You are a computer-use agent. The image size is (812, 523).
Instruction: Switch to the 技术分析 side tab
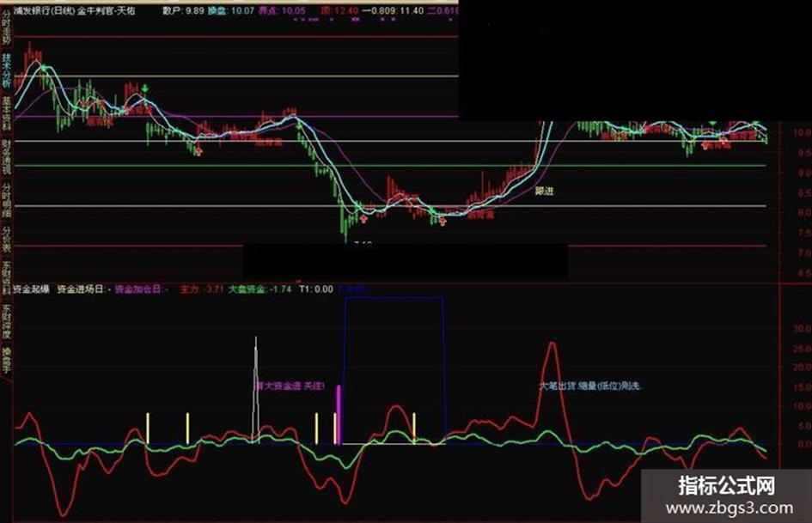click(6, 70)
